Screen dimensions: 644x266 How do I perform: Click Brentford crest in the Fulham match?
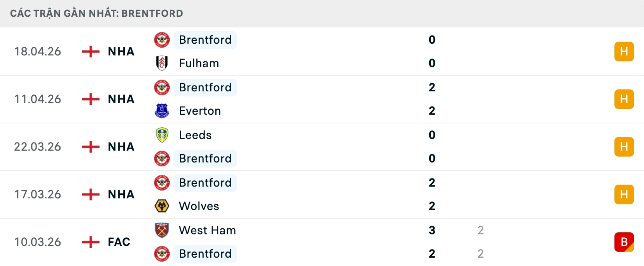(x=162, y=40)
